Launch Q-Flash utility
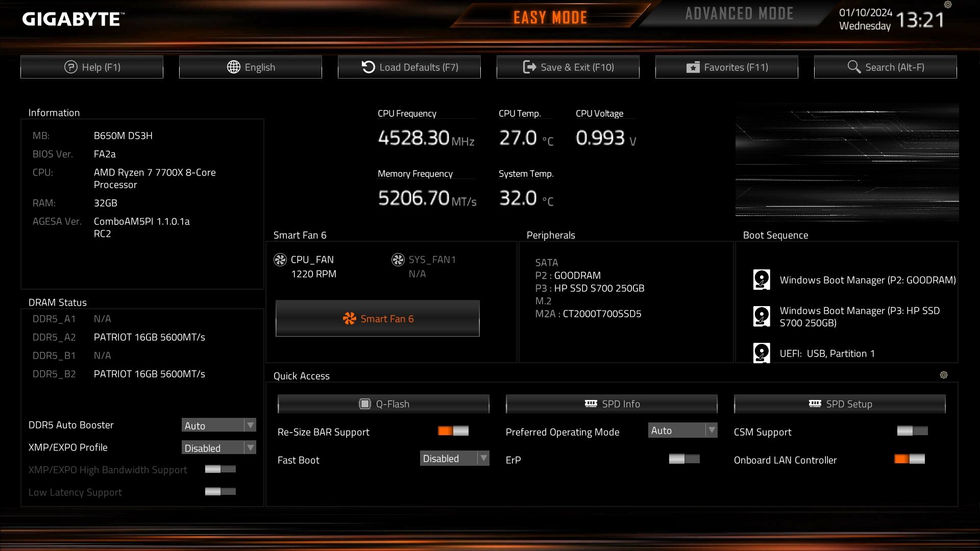 pos(383,404)
